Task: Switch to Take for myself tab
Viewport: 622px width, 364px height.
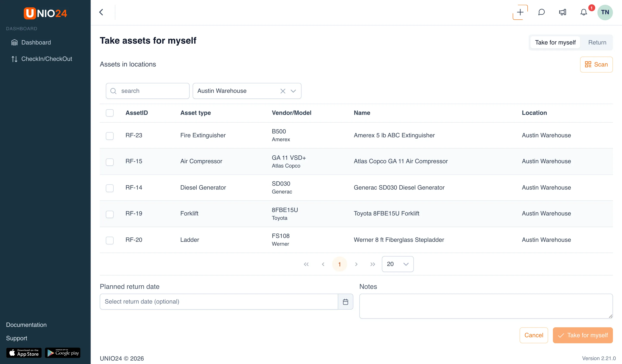Action: 555,43
